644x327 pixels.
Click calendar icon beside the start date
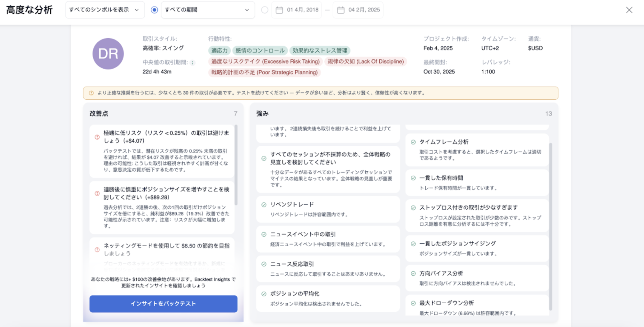(279, 10)
